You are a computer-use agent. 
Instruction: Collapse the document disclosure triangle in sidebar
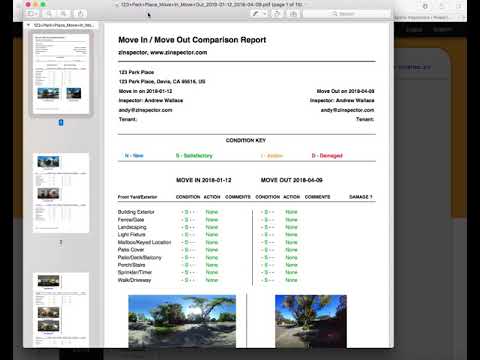tap(28, 25)
